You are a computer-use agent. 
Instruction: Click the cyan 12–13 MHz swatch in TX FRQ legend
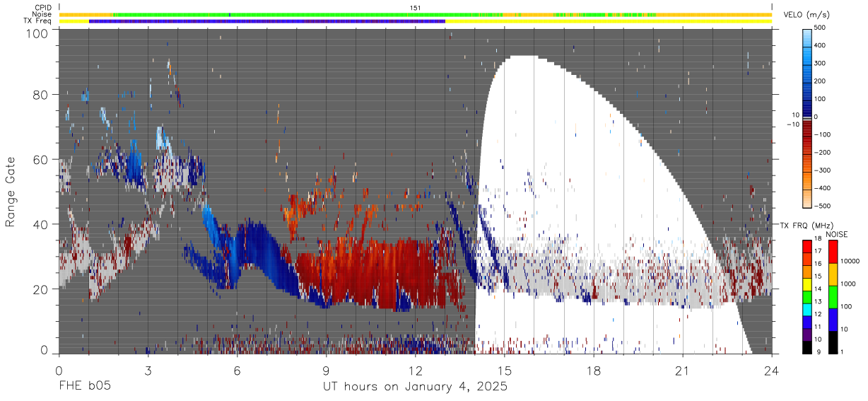pyautogui.click(x=807, y=310)
